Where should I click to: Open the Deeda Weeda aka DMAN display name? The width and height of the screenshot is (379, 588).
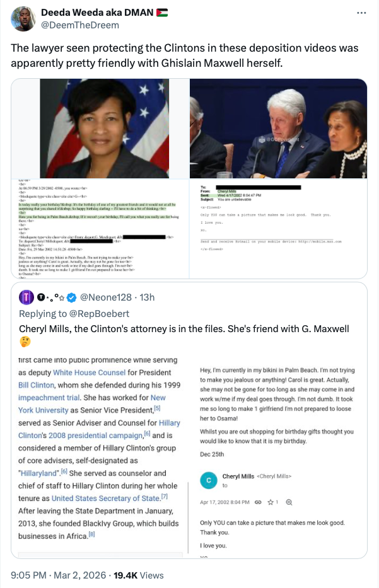pos(97,13)
